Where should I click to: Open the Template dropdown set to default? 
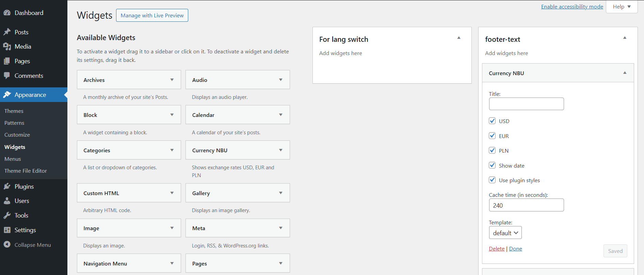[505, 233]
